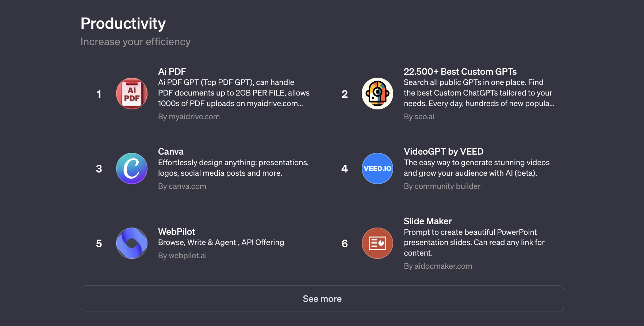Click the 'By webpilot.ai' author text
The image size is (644, 326).
[x=182, y=256]
